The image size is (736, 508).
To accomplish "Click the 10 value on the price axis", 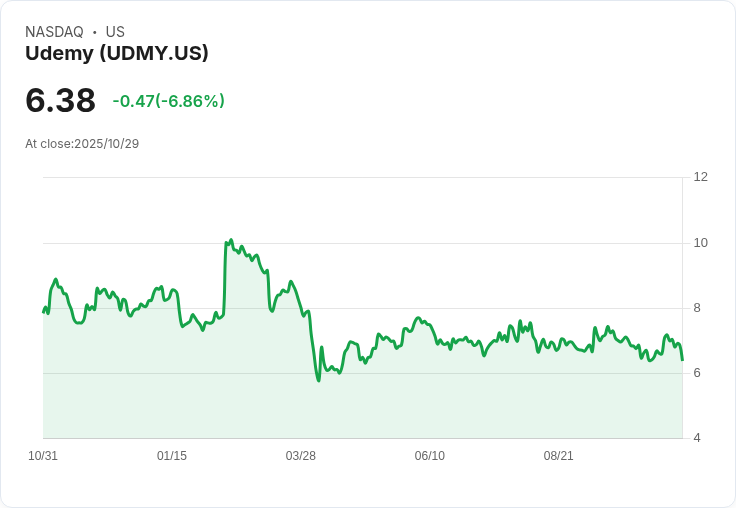I will pyautogui.click(x=700, y=243).
